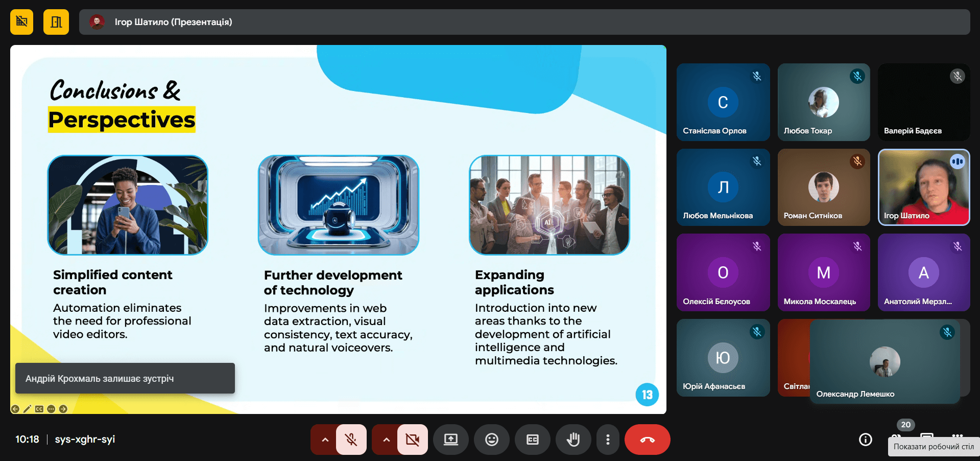
Task: Click the red leave call button
Action: click(647, 440)
